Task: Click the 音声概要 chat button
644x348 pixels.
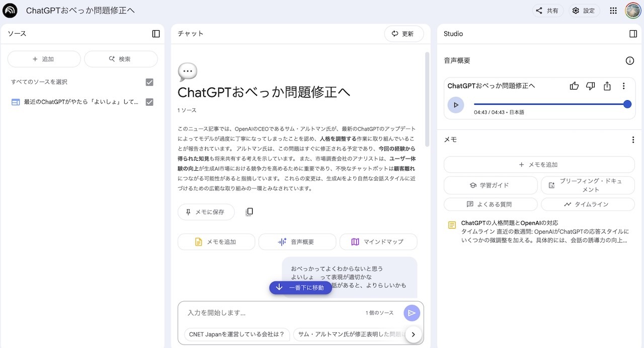Action: [x=297, y=242]
